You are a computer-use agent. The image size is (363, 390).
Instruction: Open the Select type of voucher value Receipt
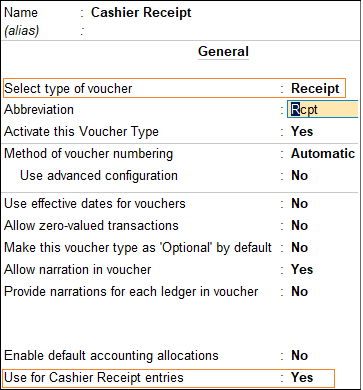tap(315, 88)
